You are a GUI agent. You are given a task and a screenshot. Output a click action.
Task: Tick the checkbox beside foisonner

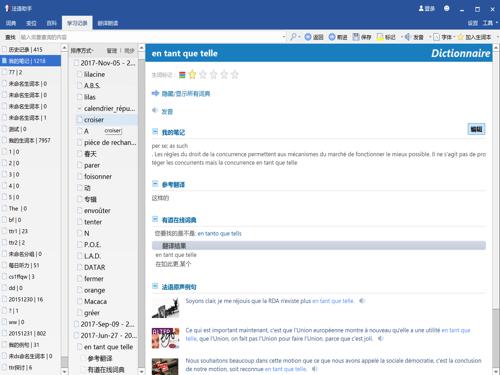pyautogui.click(x=79, y=176)
